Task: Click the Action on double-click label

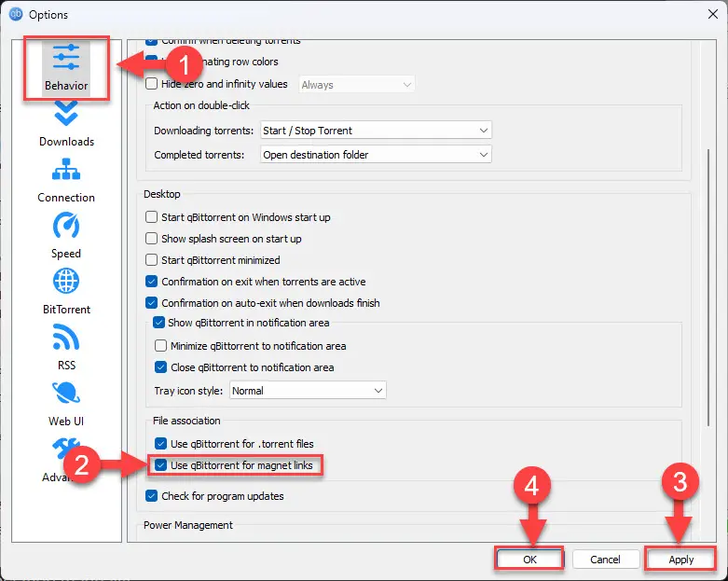Action: [201, 105]
